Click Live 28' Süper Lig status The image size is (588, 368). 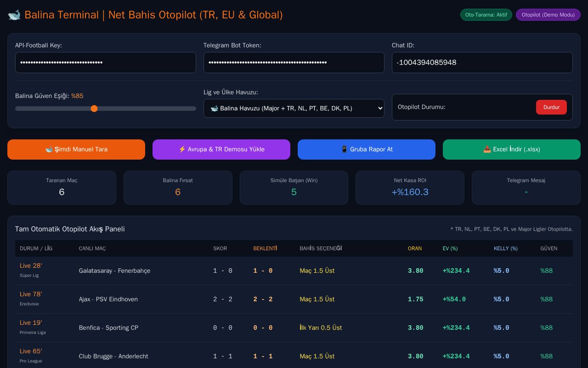pyautogui.click(x=31, y=270)
